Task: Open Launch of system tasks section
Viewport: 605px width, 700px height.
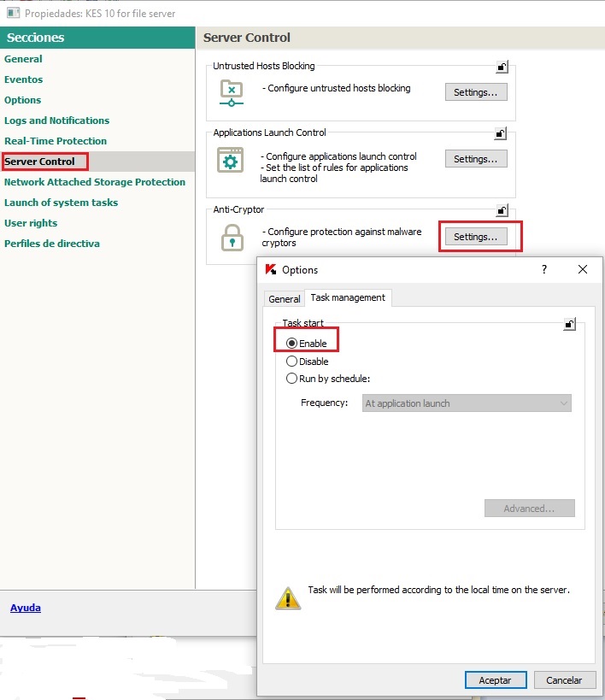Action: (x=62, y=203)
